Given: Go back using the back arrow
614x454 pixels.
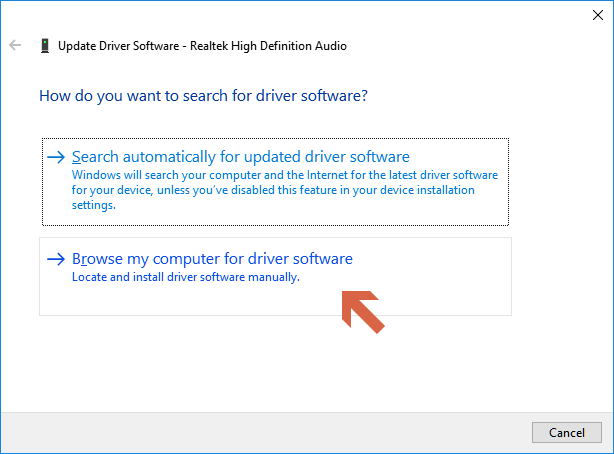Looking at the screenshot, I should pyautogui.click(x=15, y=45).
